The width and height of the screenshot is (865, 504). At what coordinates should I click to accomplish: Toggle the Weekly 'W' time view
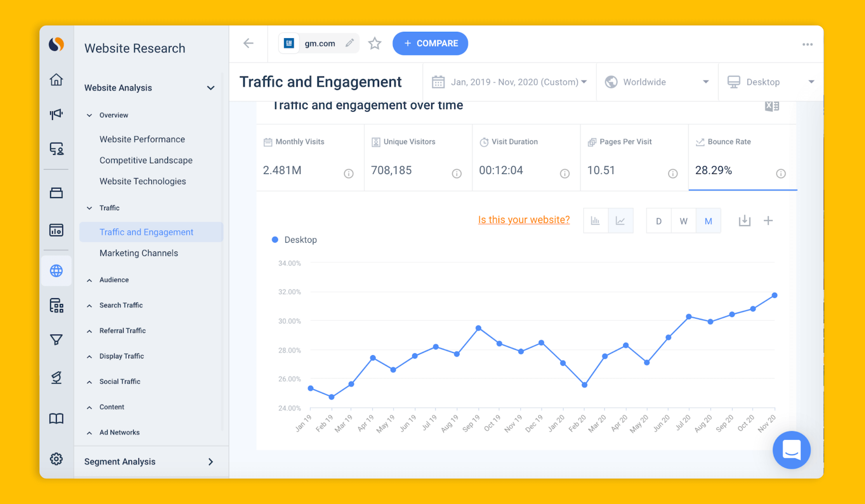tap(683, 220)
